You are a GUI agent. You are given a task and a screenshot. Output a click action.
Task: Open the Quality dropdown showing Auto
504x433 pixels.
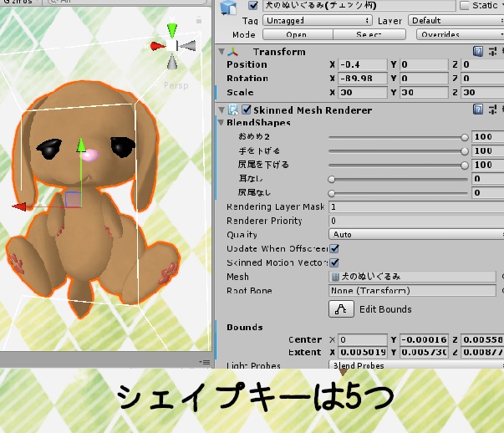coord(416,235)
